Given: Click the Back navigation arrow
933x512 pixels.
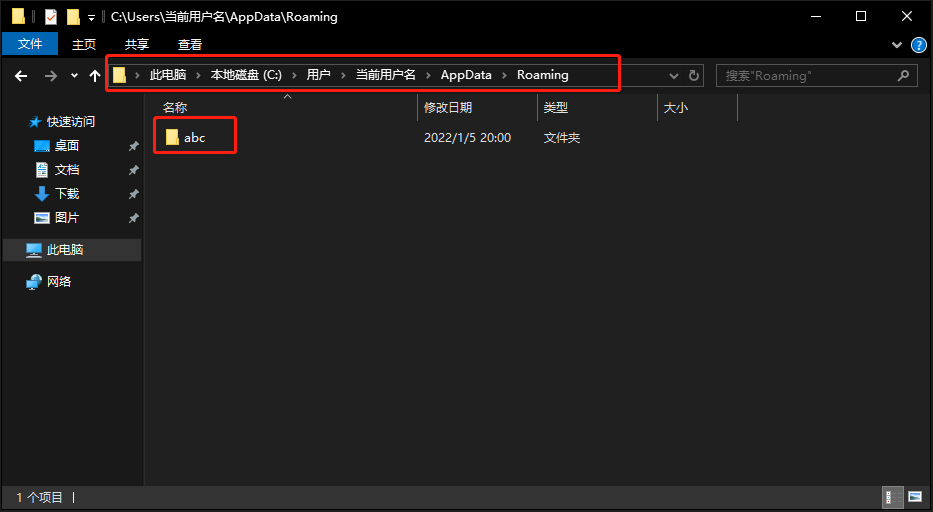Looking at the screenshot, I should coord(20,75).
